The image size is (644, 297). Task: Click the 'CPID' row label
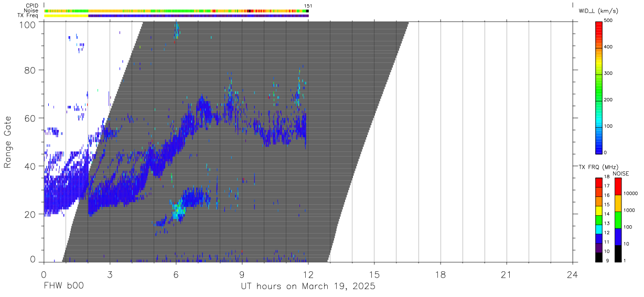click(33, 5)
